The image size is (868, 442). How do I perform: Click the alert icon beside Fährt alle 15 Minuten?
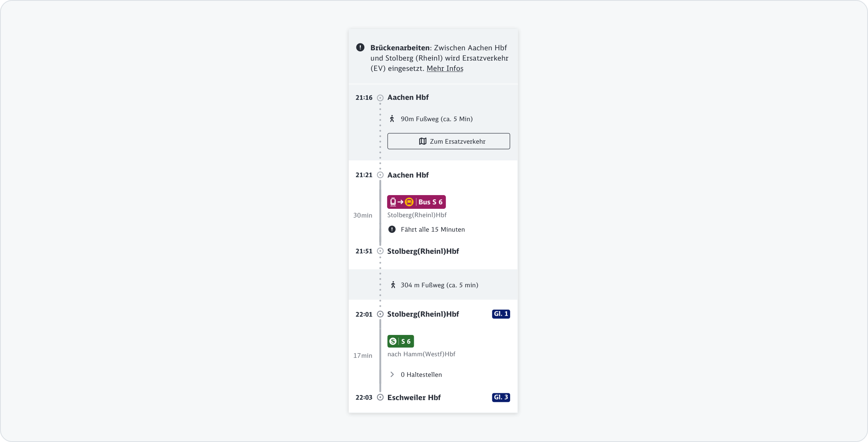(x=392, y=229)
